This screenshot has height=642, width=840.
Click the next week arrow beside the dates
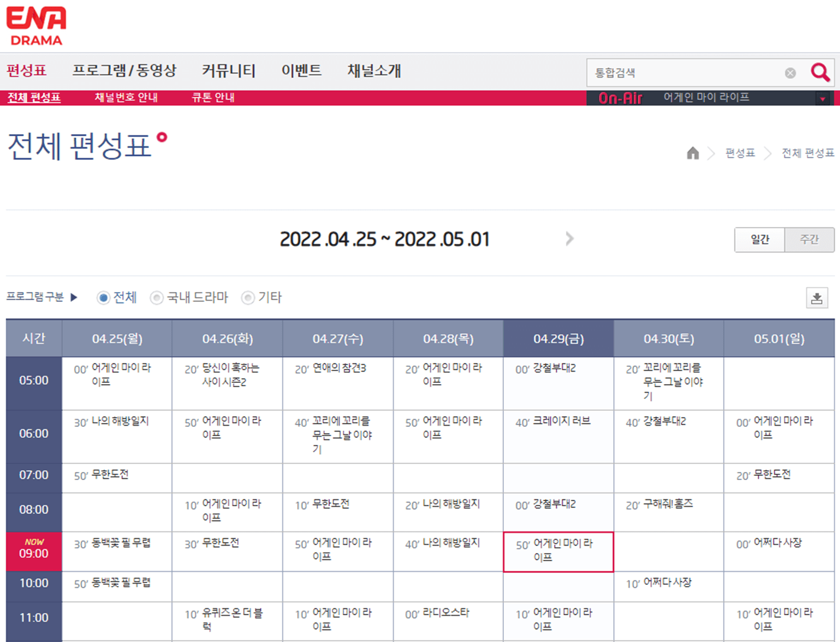[x=569, y=239]
